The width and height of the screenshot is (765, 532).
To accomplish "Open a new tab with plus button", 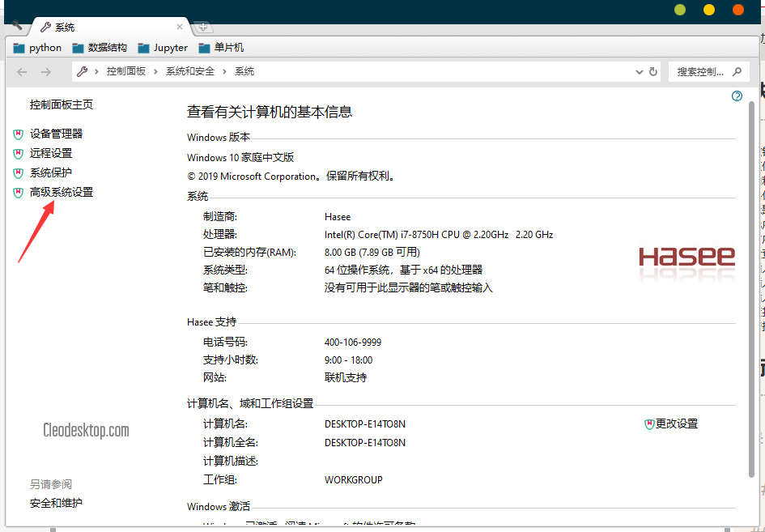I will [x=203, y=28].
